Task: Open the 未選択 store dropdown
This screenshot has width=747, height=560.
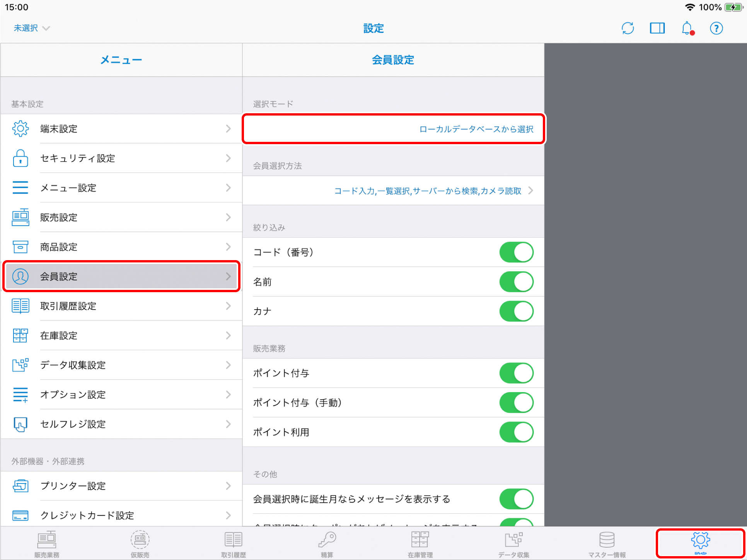Action: coord(32,28)
